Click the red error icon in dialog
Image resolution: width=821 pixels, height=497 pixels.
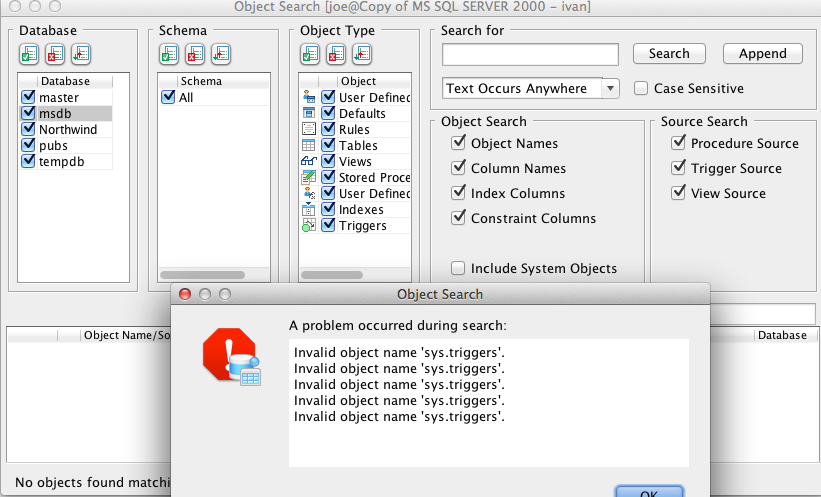(x=231, y=357)
